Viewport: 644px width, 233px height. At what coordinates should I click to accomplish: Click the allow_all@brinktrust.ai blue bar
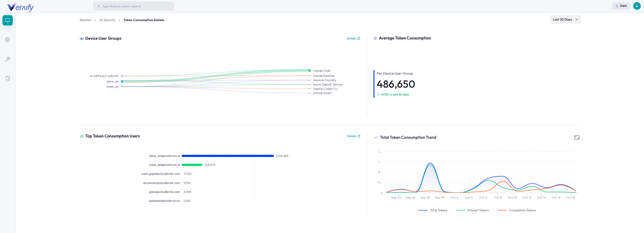[x=228, y=156]
